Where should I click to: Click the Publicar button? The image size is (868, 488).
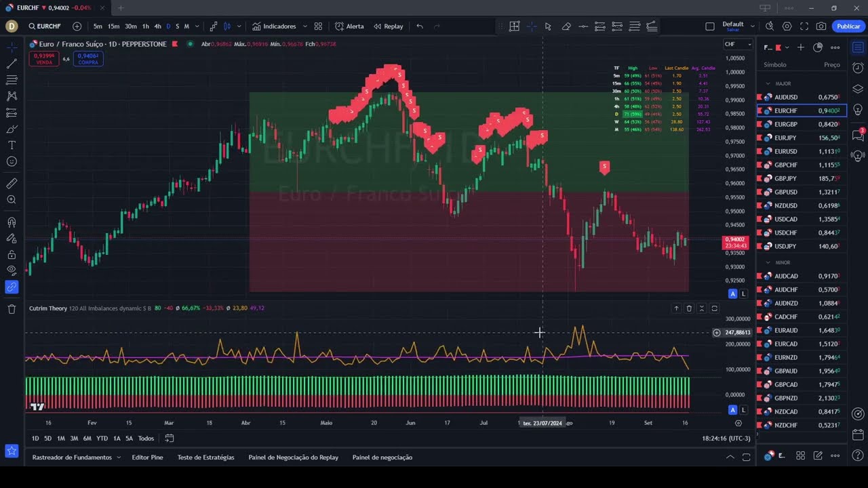tap(848, 26)
